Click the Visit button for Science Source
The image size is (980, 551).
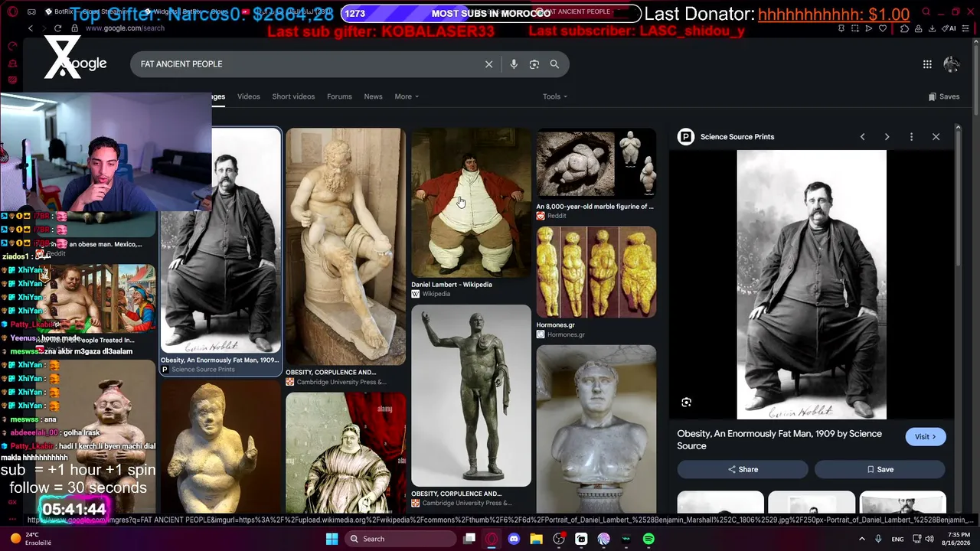(x=926, y=437)
